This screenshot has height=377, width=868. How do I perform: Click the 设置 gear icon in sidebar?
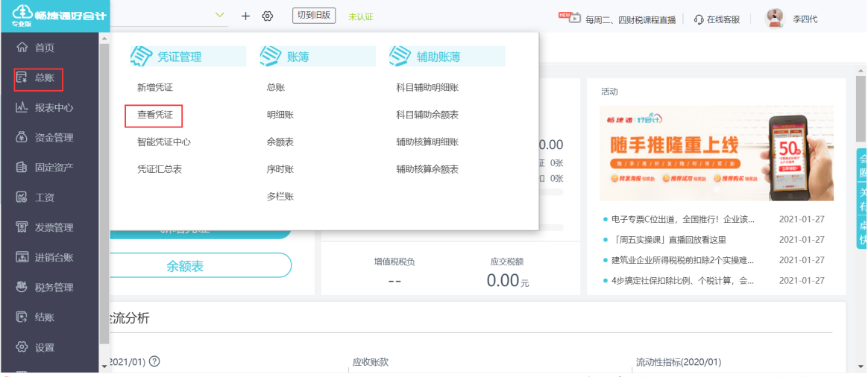(22, 347)
